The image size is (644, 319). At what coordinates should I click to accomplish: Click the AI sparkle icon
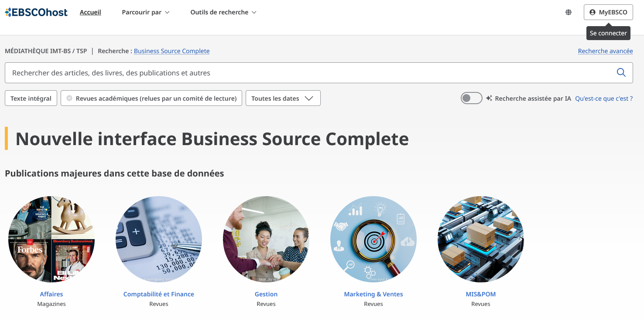point(489,98)
